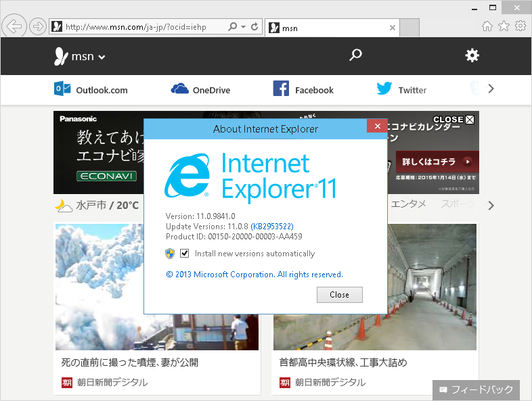532x401 pixels.
Task: Click the address bar URL field
Action: 139,27
